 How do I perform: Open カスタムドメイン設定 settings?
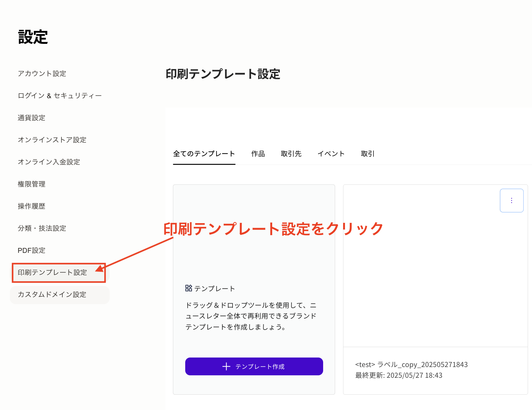pos(52,294)
